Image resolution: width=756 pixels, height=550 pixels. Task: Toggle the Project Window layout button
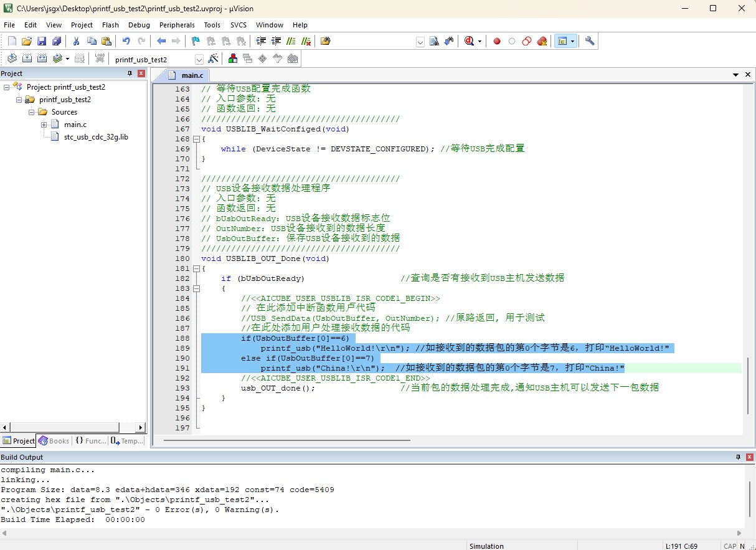coord(562,41)
